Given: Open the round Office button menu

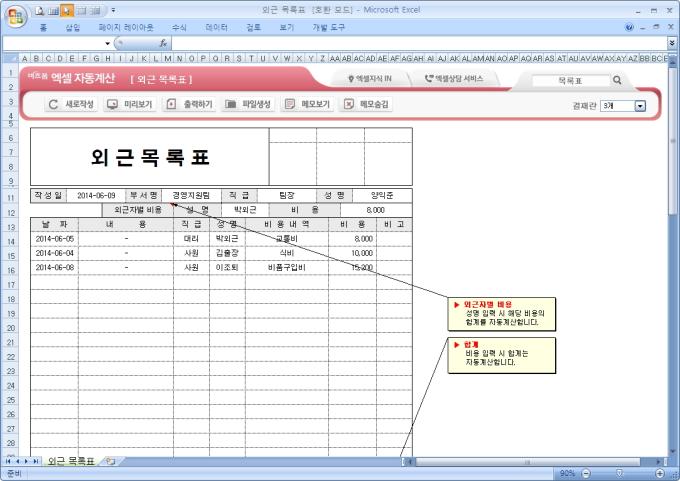Looking at the screenshot, I should click(x=16, y=16).
